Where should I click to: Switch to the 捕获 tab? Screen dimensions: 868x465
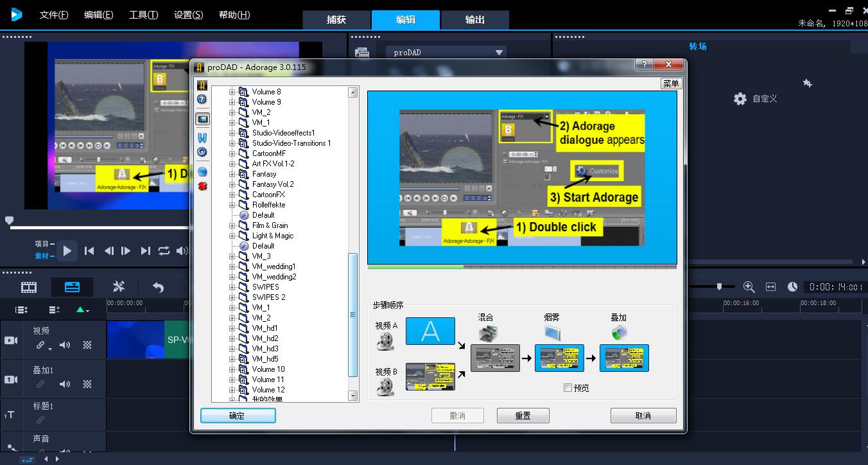[336, 19]
